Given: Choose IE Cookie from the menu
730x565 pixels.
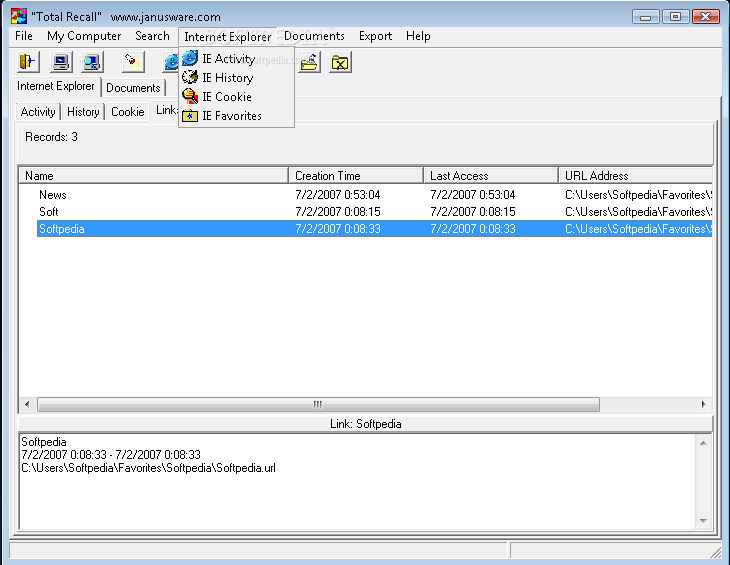Looking at the screenshot, I should (x=237, y=97).
